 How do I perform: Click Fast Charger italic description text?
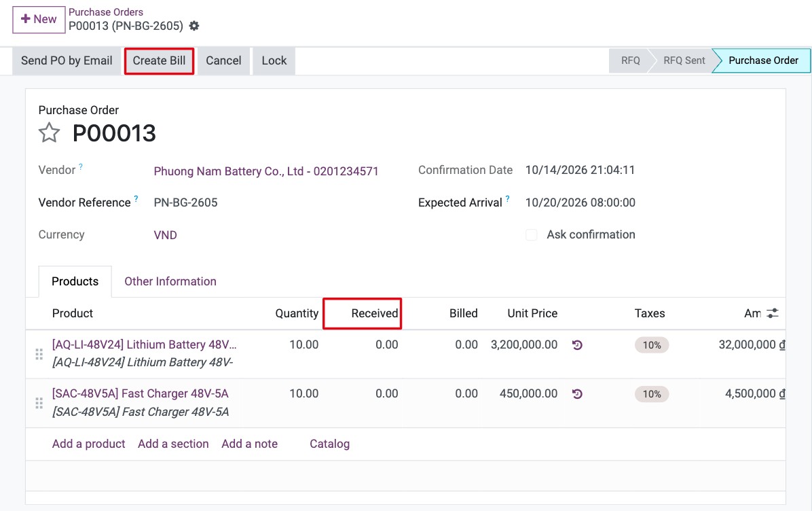pyautogui.click(x=141, y=412)
